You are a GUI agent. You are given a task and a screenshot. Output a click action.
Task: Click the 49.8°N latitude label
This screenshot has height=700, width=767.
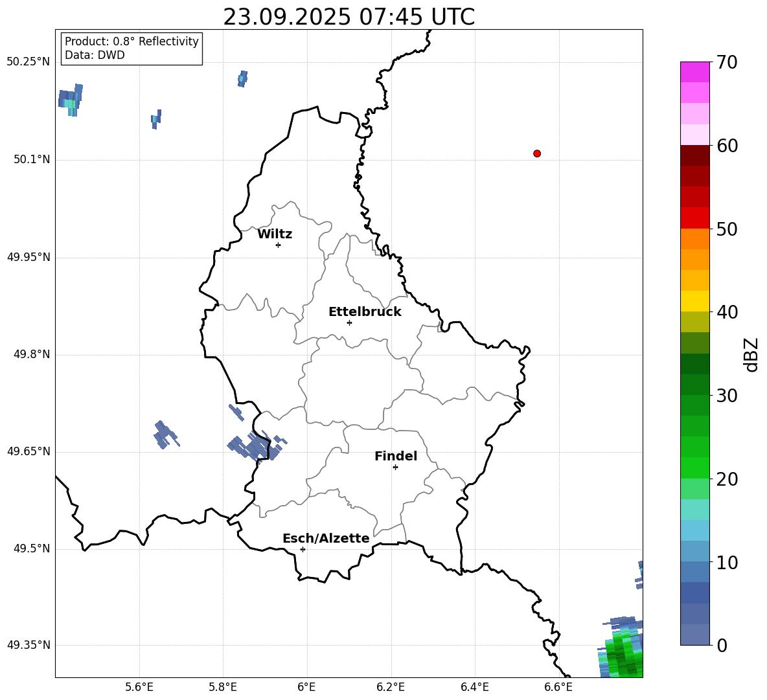click(32, 354)
